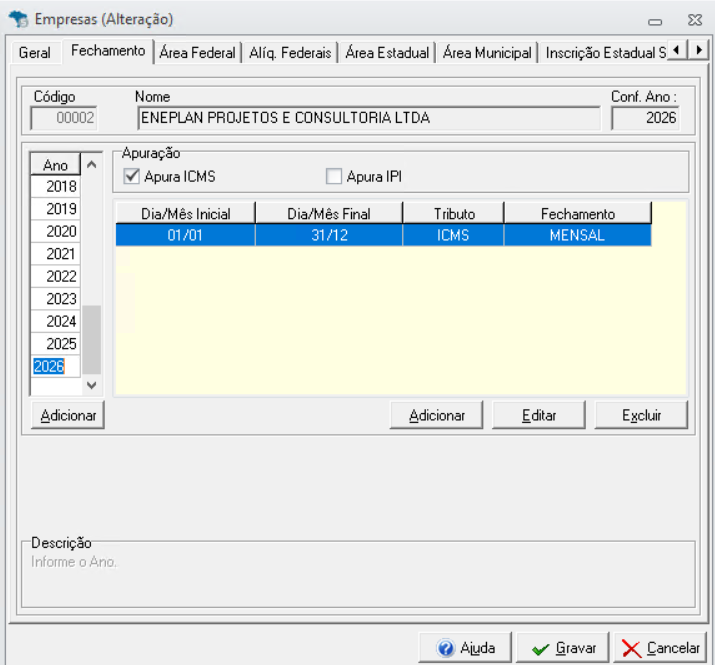The width and height of the screenshot is (715, 665).
Task: Save changes with the Gravar button
Action: [x=563, y=648]
